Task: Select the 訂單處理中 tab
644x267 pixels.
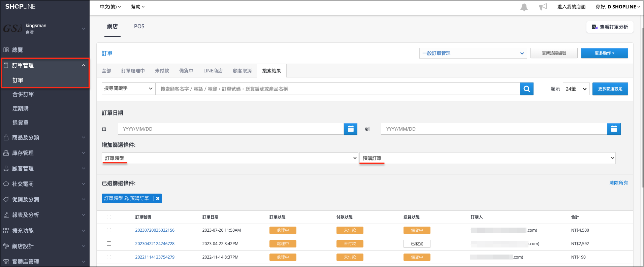Action: [133, 71]
